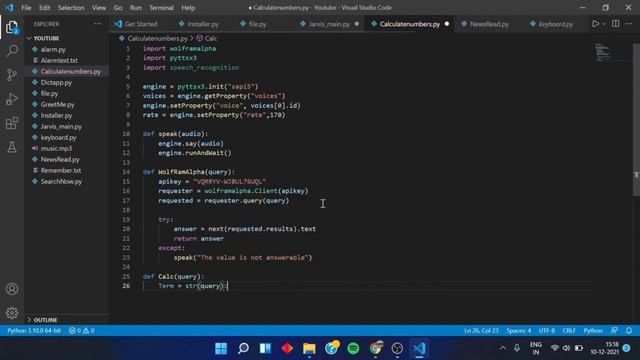Select the Python 3.10.0 64-bit interpreter
The width and height of the screenshot is (640, 360).
pyautogui.click(x=34, y=331)
